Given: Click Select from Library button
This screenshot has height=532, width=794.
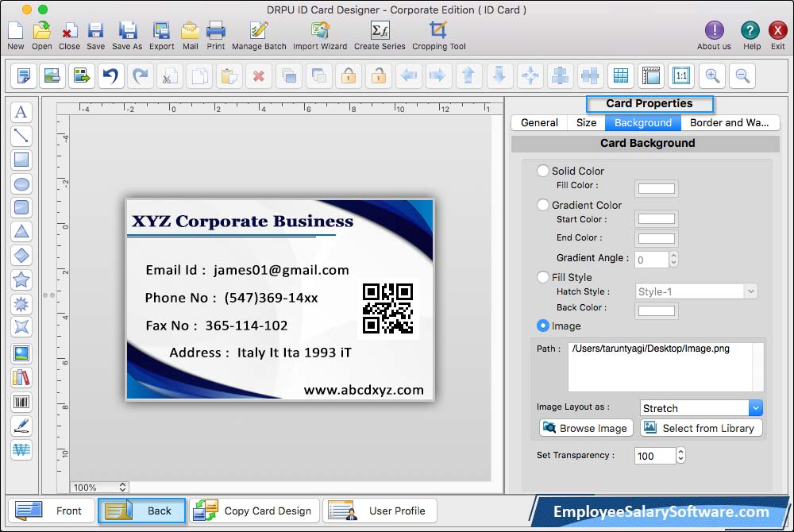Looking at the screenshot, I should click(x=701, y=428).
